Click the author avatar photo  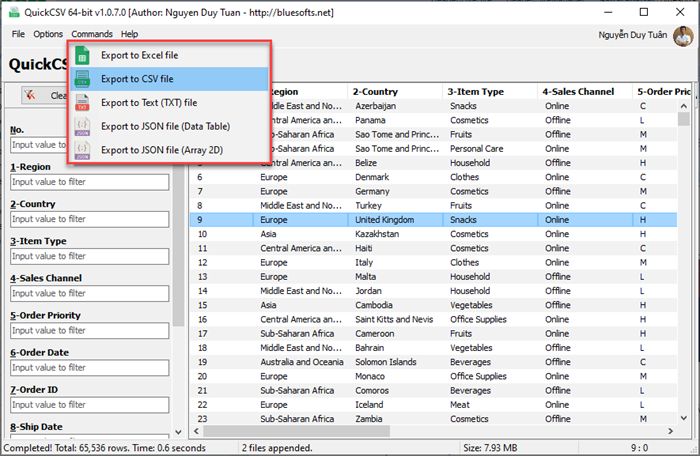tap(683, 36)
